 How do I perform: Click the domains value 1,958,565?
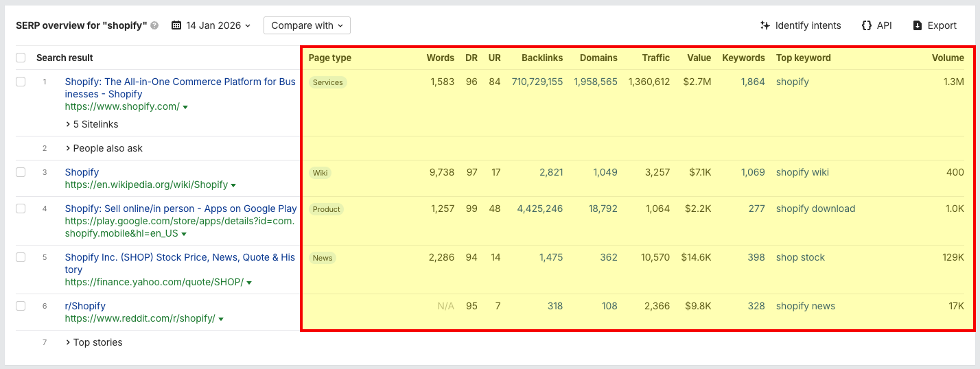tap(596, 82)
